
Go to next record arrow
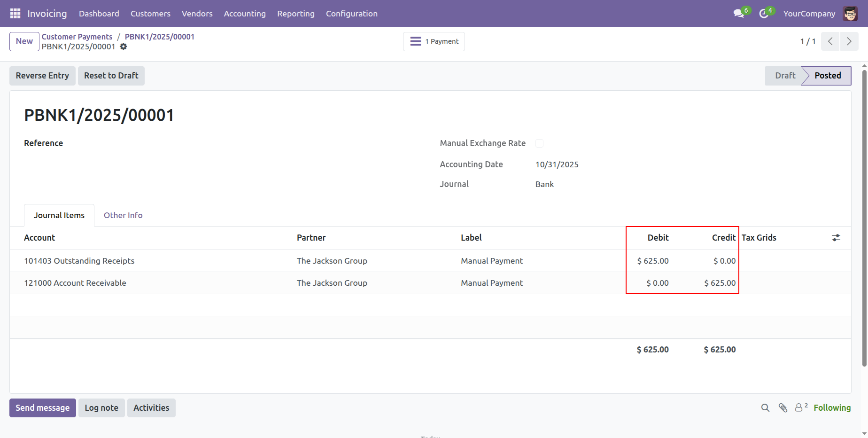[x=849, y=41]
